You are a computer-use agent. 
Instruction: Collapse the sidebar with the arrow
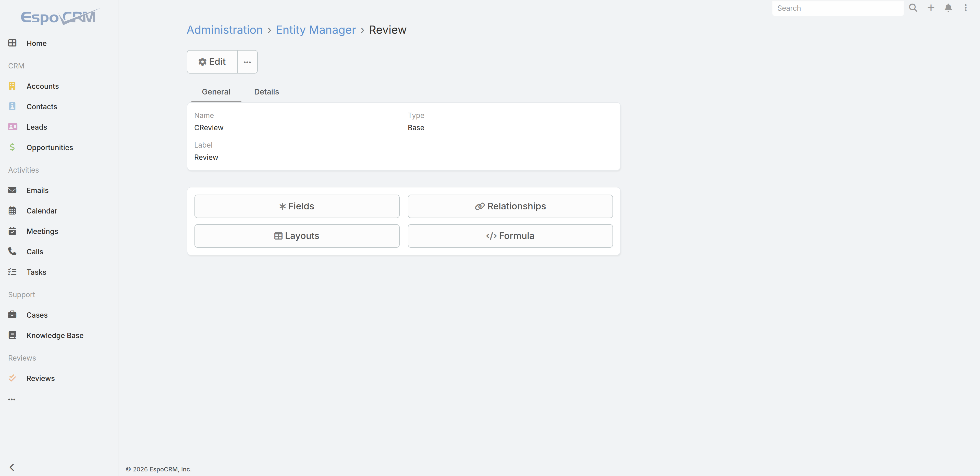(12, 467)
